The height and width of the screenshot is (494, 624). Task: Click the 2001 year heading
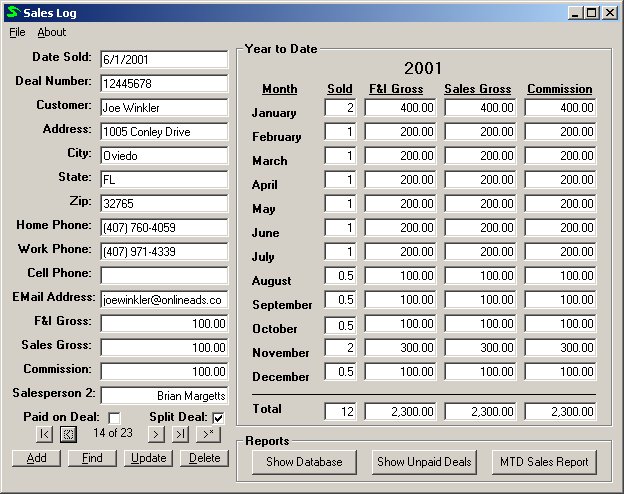(x=423, y=68)
